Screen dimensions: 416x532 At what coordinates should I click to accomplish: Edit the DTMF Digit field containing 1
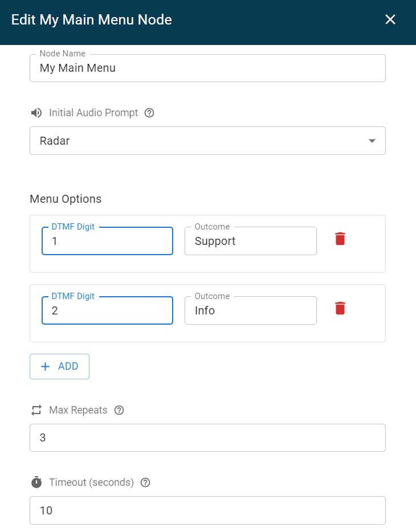[x=107, y=241]
